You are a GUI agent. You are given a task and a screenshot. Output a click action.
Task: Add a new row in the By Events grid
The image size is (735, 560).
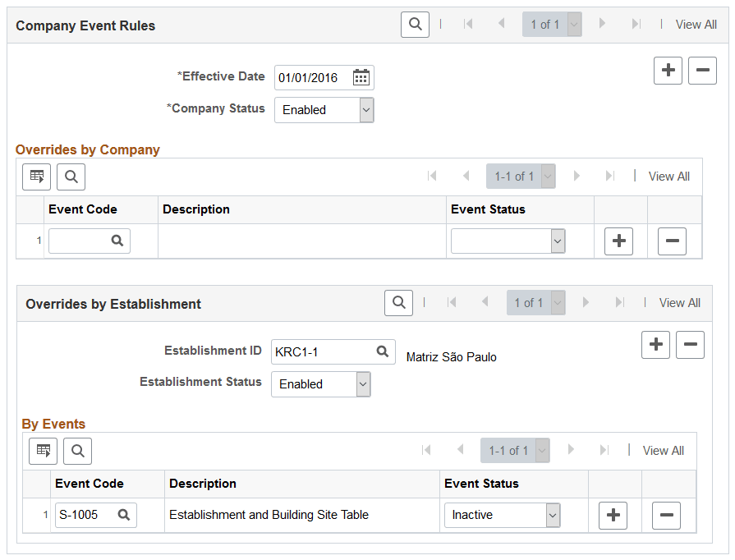[x=613, y=515]
